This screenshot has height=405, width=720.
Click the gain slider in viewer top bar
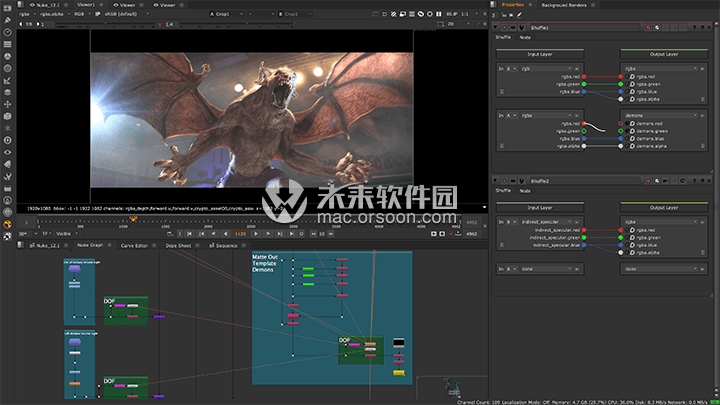(104, 24)
